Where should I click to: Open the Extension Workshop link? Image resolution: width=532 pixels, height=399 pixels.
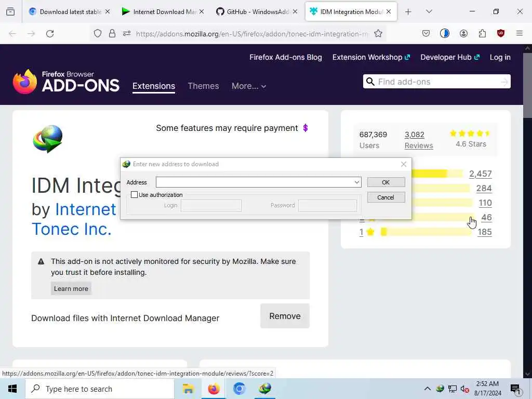point(371,57)
